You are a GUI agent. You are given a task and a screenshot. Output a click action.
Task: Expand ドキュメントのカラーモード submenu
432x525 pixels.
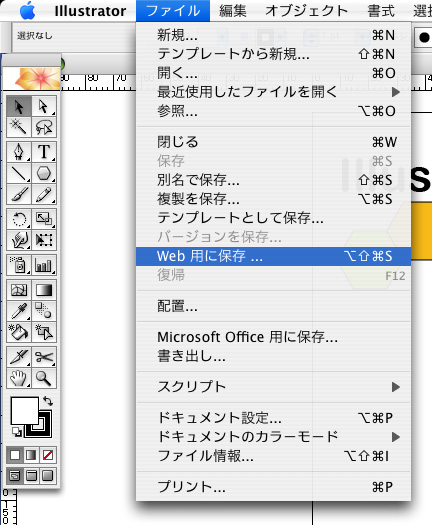click(x=273, y=437)
